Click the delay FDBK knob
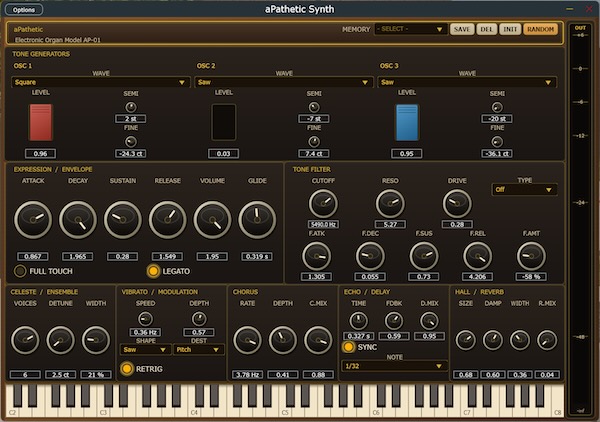 coord(394,321)
